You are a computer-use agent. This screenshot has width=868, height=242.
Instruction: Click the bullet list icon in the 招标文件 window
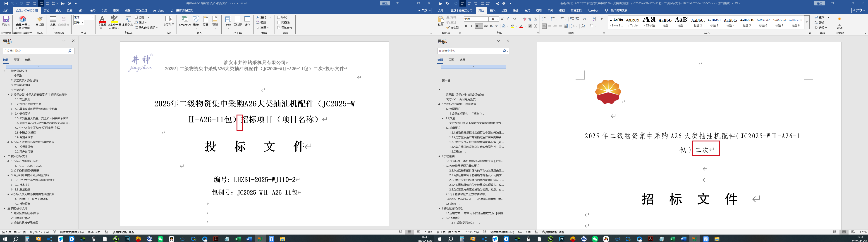[544, 19]
